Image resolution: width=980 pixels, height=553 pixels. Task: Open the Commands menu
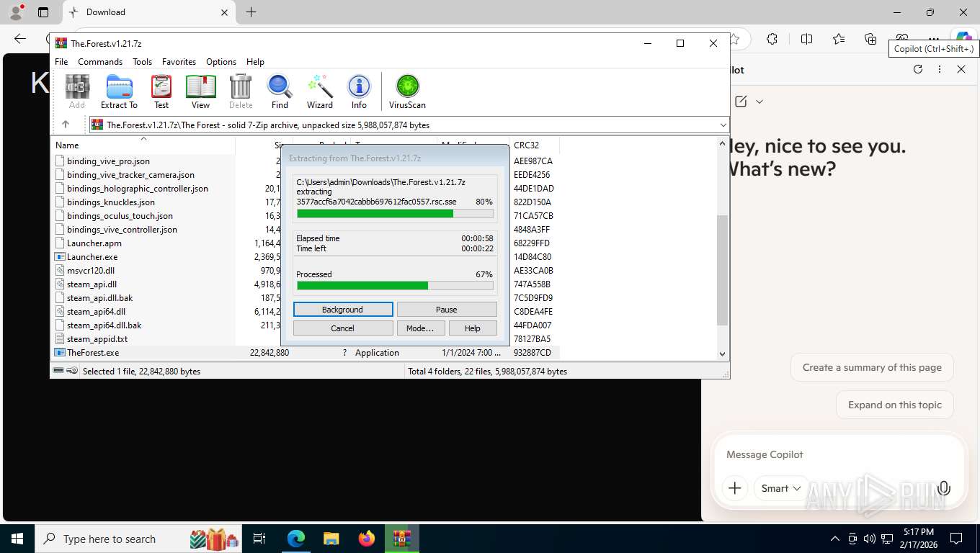[100, 62]
